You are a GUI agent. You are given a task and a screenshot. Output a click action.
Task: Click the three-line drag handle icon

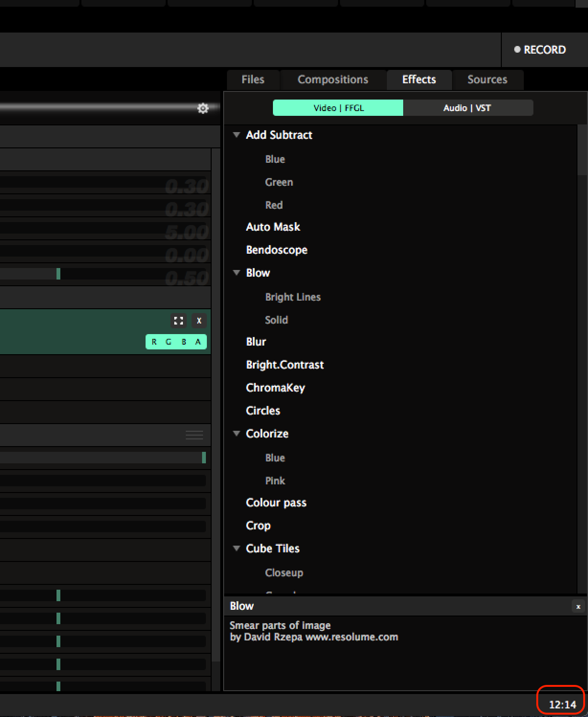194,435
